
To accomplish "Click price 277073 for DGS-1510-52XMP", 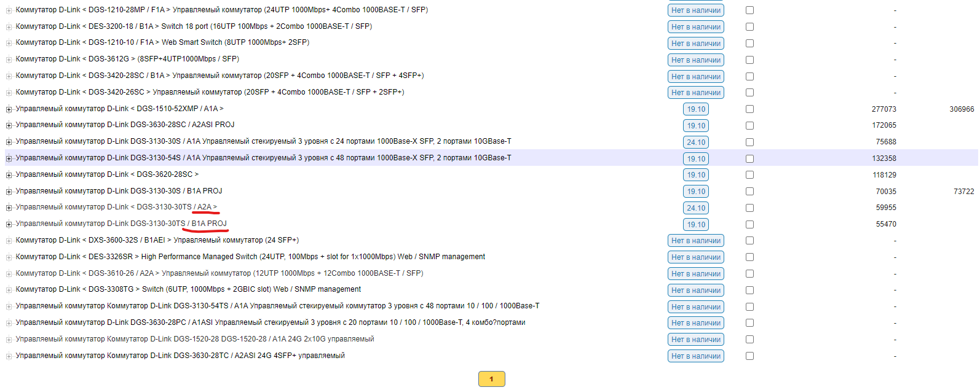I will pyautogui.click(x=884, y=109).
